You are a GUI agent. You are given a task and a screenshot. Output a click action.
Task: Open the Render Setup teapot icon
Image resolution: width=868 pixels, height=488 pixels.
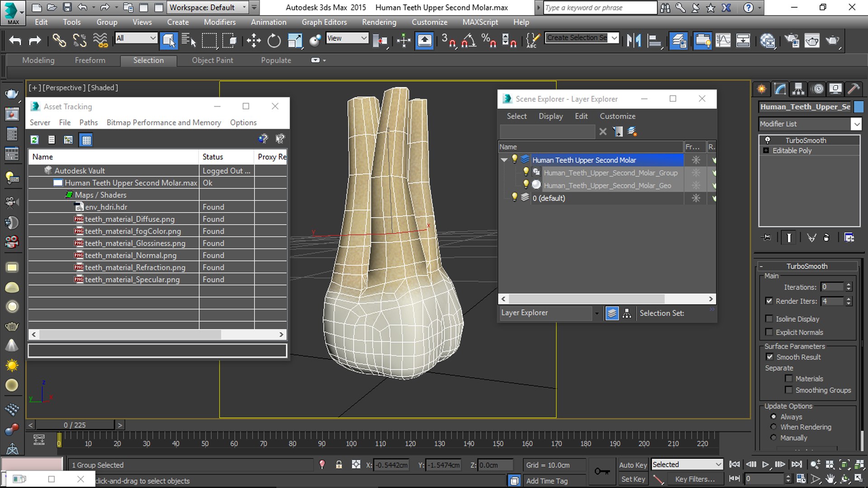click(792, 41)
